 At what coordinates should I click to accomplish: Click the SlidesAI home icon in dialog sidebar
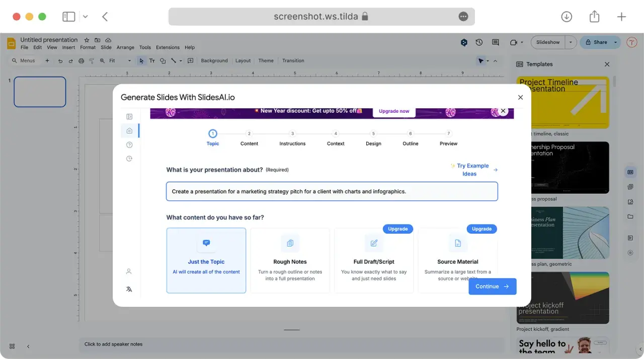129,131
